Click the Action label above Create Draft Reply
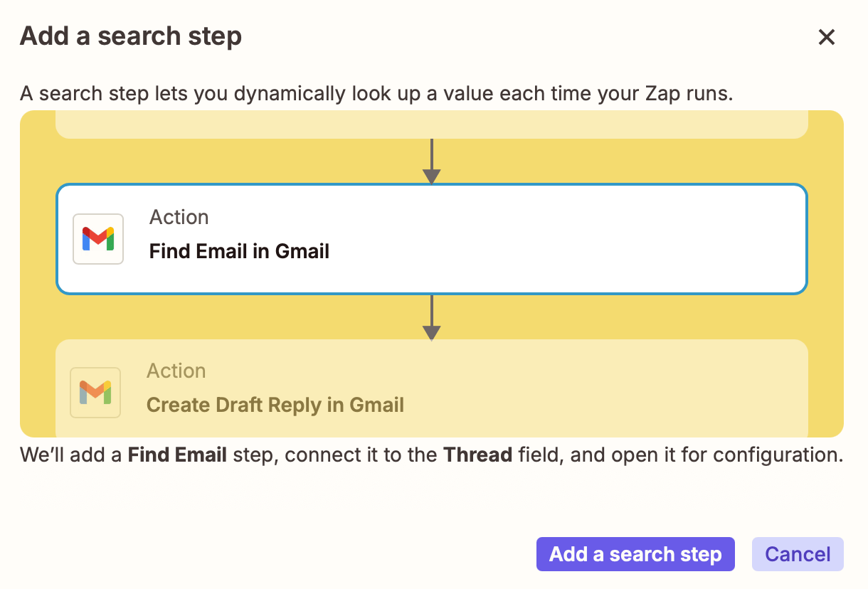The image size is (868, 589). tap(176, 371)
